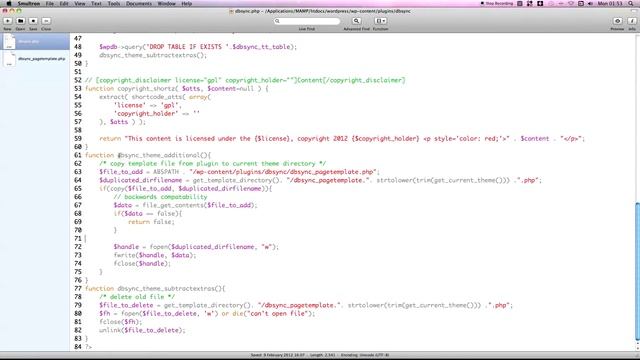Open the View menu

coord(80,3)
